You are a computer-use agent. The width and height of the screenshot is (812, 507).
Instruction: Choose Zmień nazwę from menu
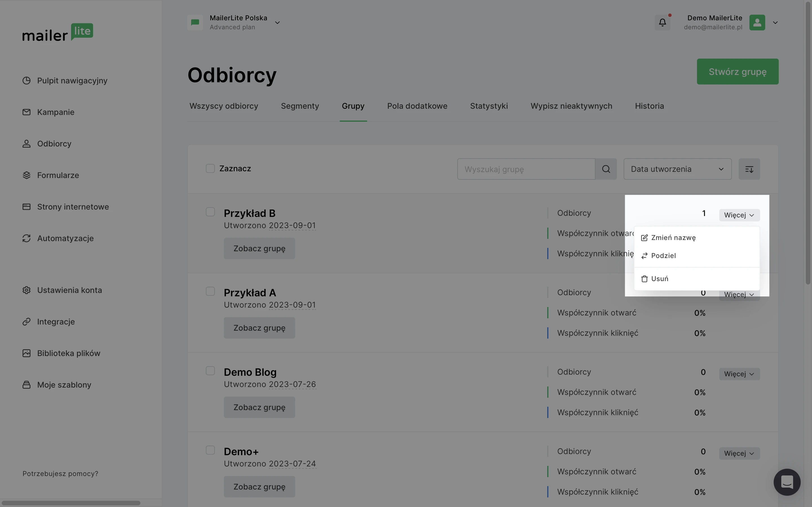673,238
